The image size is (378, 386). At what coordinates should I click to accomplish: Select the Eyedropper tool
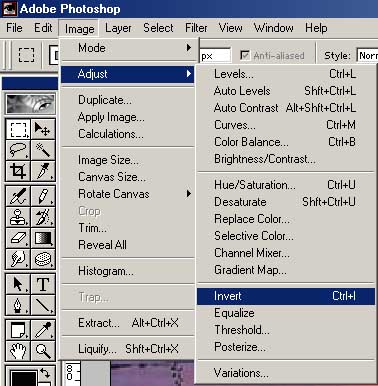(43, 330)
